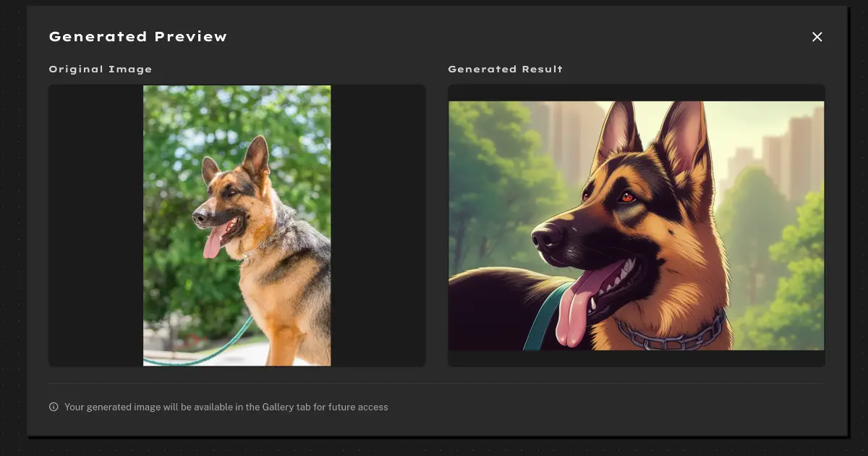868x456 pixels.
Task: Click the dog's ears in original photo
Action: tap(255, 156)
